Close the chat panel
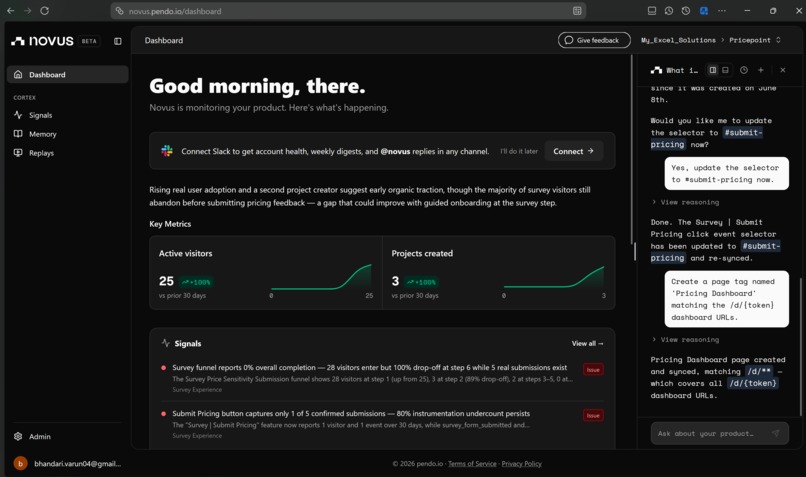806x477 pixels. 782,70
